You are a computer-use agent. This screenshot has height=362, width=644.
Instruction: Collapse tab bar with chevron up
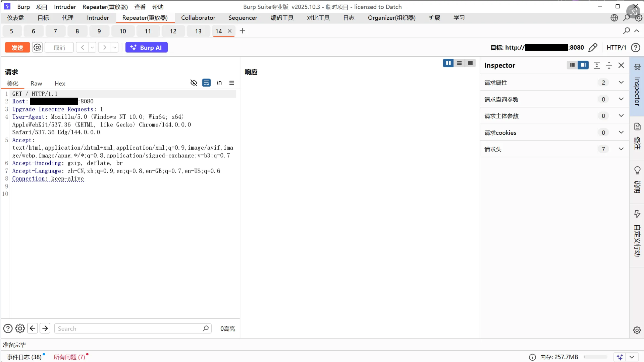637,31
